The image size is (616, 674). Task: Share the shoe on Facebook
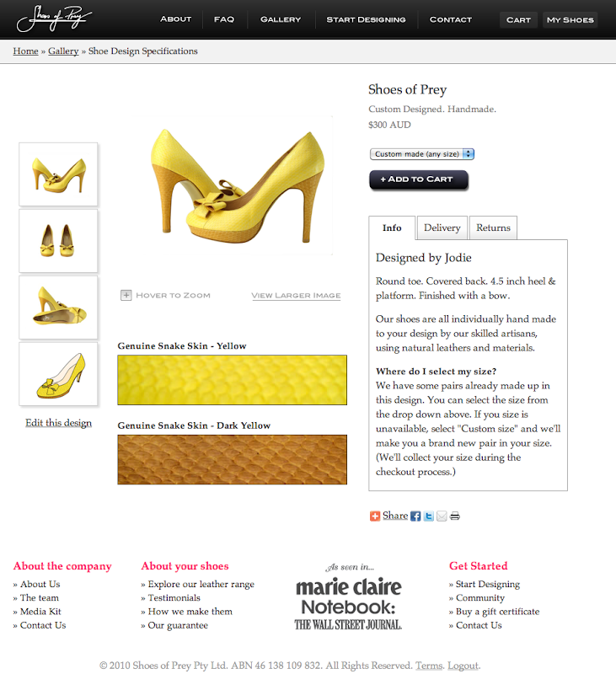[415, 516]
